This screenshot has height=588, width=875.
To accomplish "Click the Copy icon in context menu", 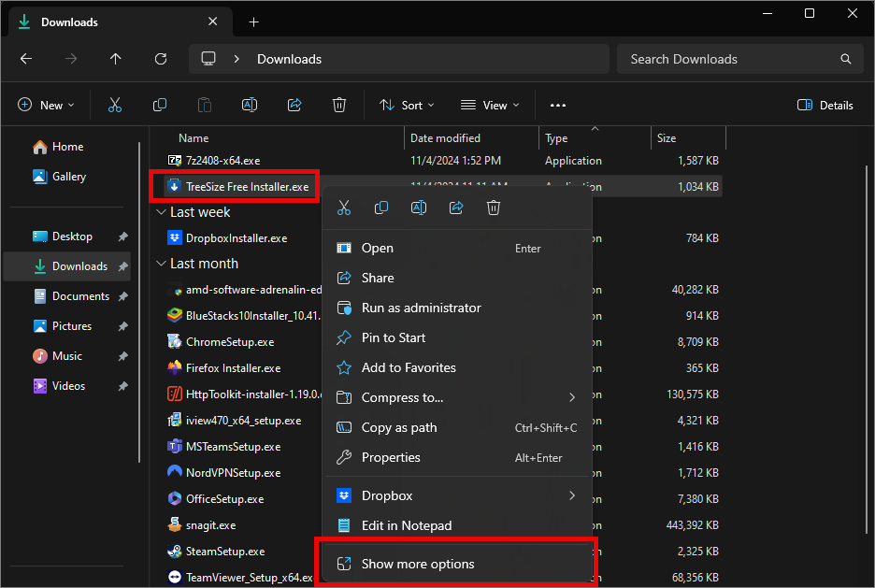I will (x=381, y=208).
